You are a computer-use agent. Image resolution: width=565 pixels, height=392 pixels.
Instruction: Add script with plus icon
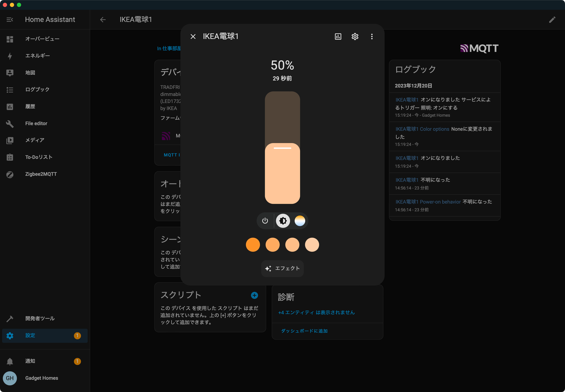pyautogui.click(x=255, y=295)
